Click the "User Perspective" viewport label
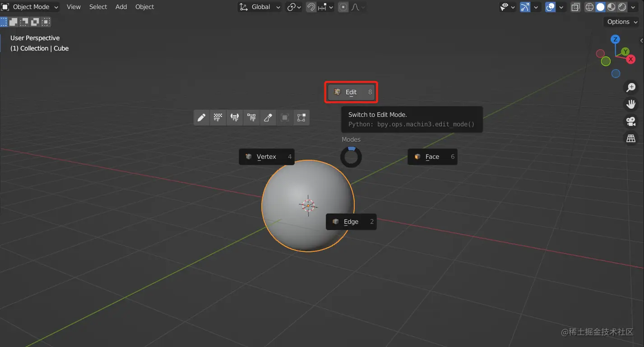 click(35, 38)
